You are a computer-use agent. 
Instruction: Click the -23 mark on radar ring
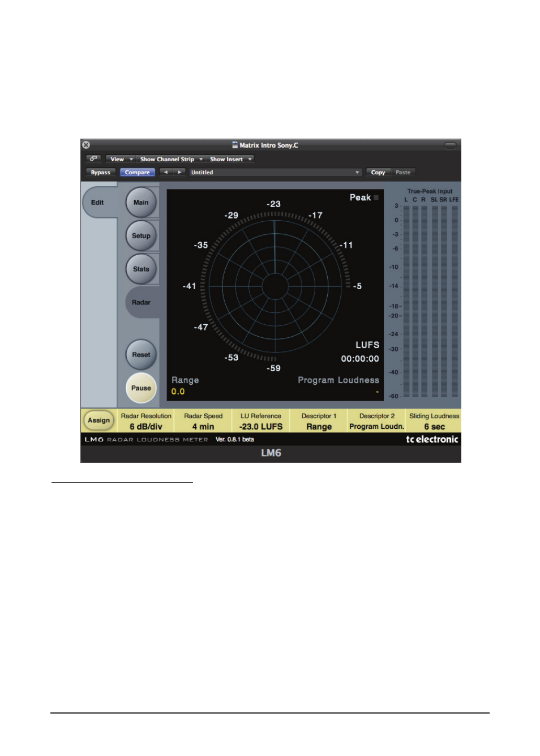[x=274, y=204]
